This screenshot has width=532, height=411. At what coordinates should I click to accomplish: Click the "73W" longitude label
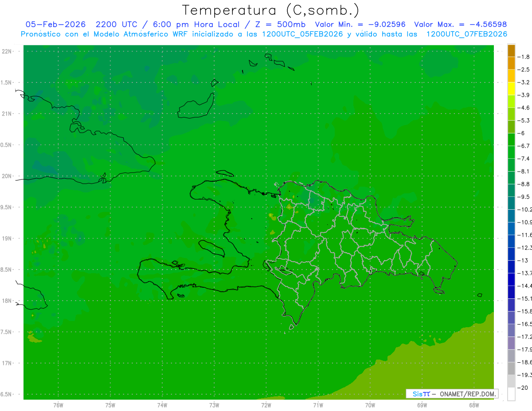pyautogui.click(x=214, y=405)
